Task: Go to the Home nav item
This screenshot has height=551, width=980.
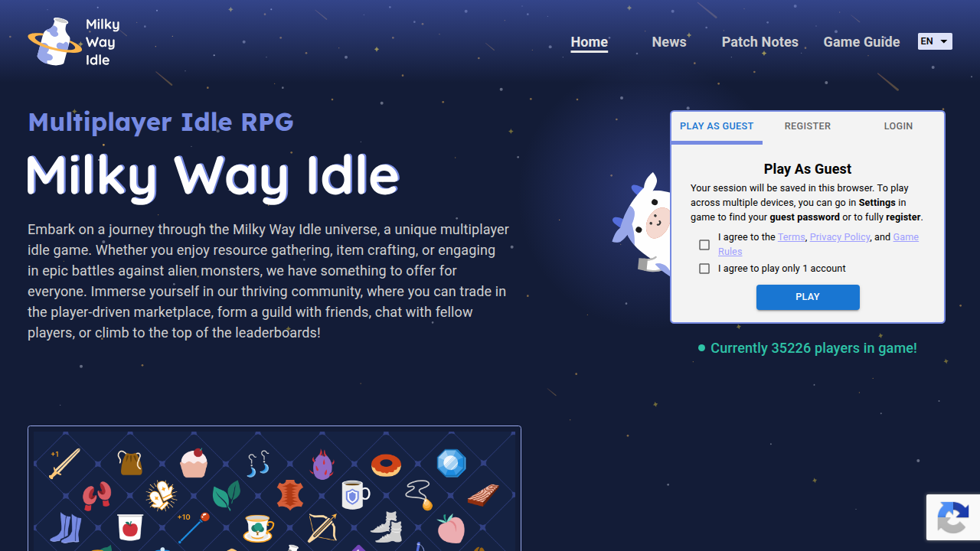Action: click(x=590, y=42)
